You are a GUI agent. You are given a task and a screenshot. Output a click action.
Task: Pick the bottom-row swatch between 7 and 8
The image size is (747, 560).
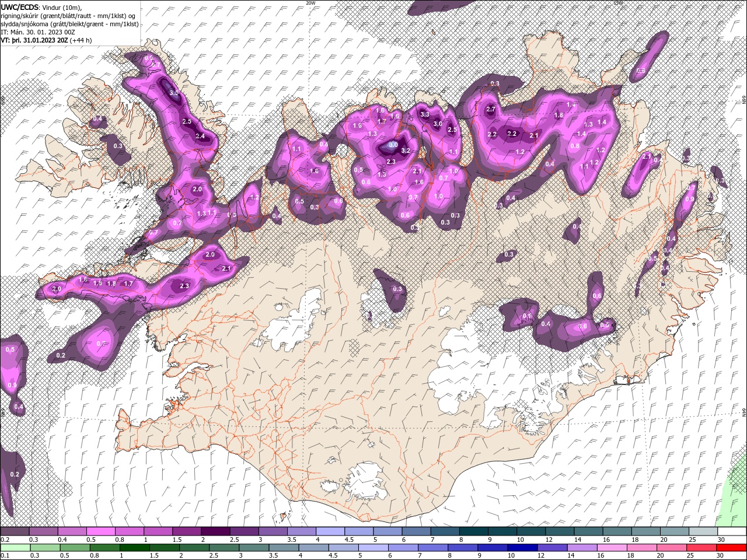point(433,547)
